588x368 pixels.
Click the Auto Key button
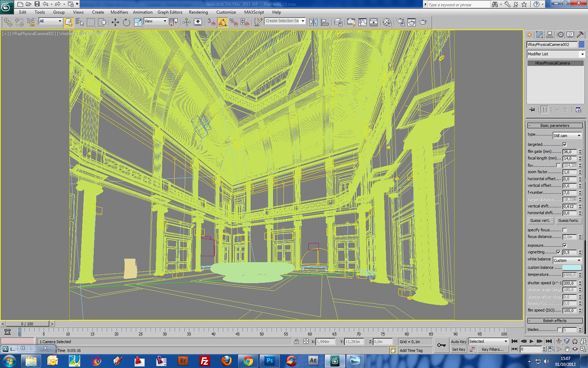(458, 342)
